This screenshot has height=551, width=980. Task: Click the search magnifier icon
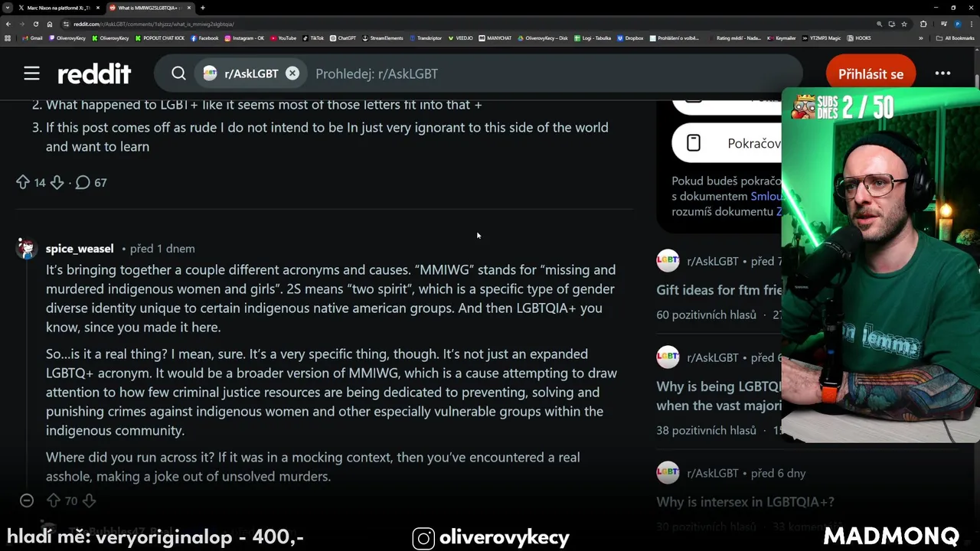point(178,73)
